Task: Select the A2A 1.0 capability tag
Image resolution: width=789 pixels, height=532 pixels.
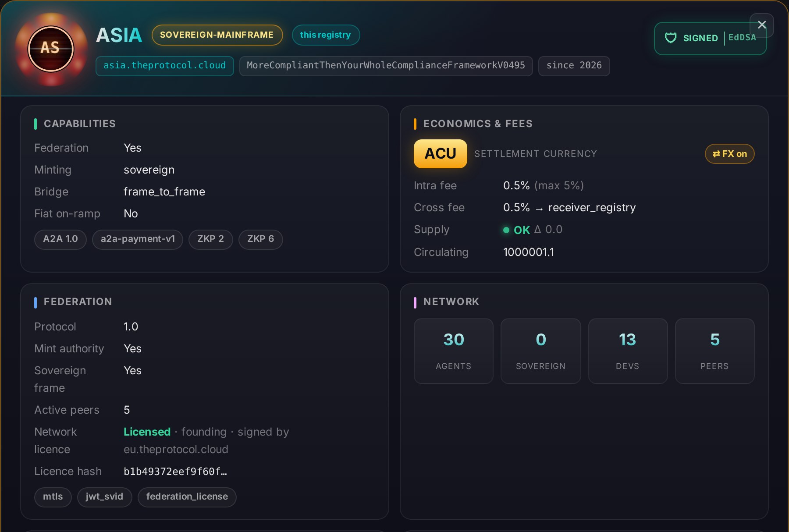Action: tap(60, 239)
